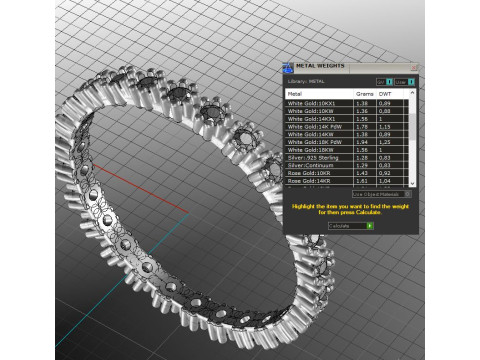Image resolution: width=480 pixels, height=360 pixels.
Task: Click the Metal Weights title bar
Action: point(350,67)
